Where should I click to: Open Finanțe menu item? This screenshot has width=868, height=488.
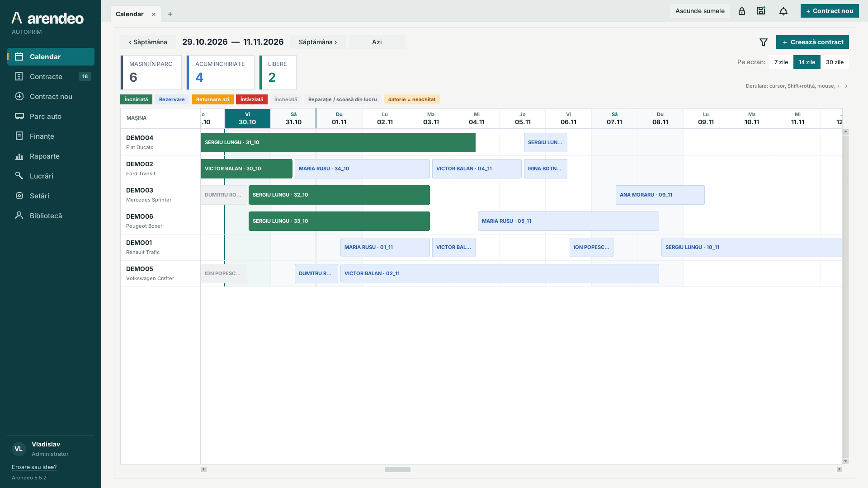click(51, 136)
